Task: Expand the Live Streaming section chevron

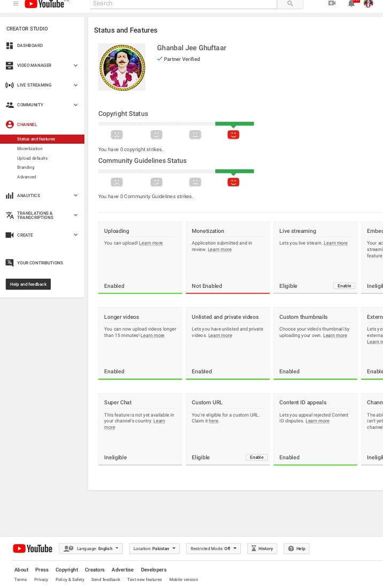Action: point(76,85)
